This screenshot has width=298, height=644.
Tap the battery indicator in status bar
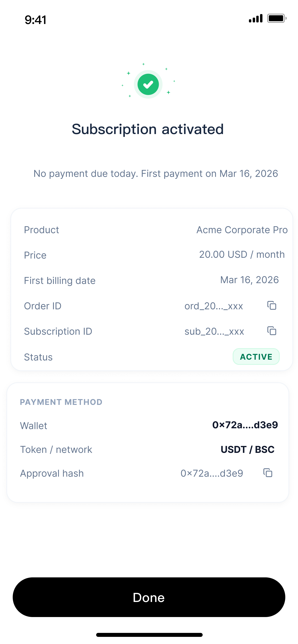click(x=277, y=18)
